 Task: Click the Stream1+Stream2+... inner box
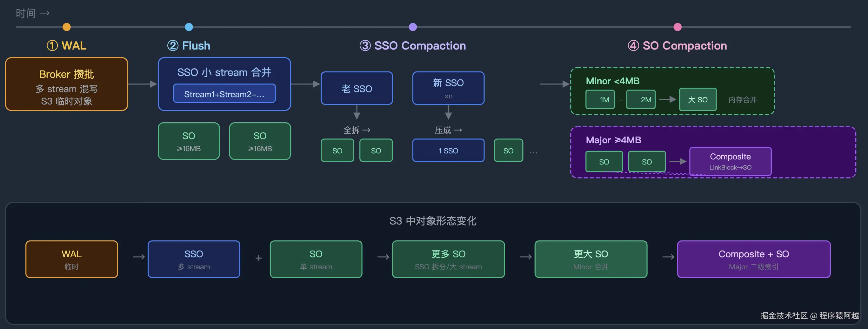[x=224, y=93]
